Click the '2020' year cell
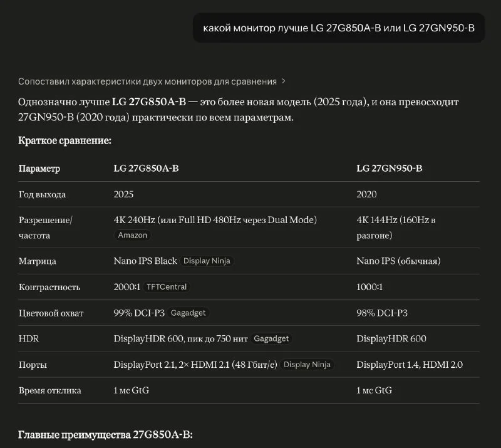This screenshot has width=501, height=448. (366, 194)
